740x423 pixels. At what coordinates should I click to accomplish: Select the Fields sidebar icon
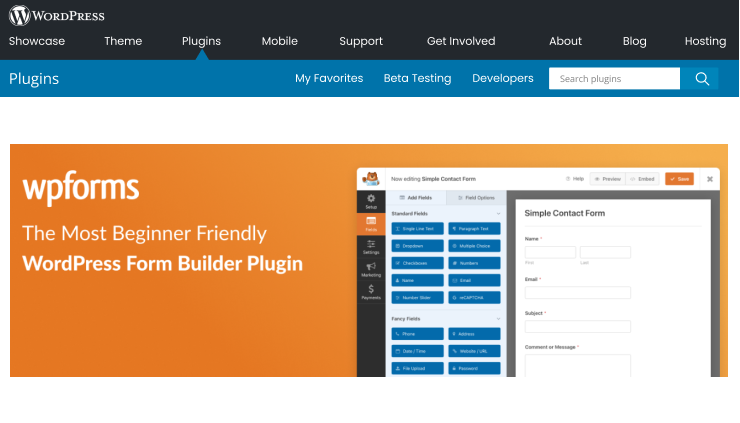371,224
